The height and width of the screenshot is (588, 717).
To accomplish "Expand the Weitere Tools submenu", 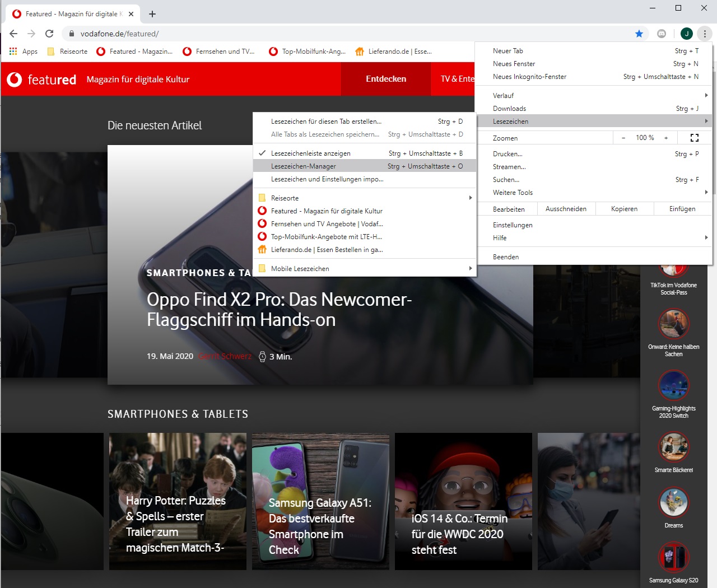I will 594,193.
